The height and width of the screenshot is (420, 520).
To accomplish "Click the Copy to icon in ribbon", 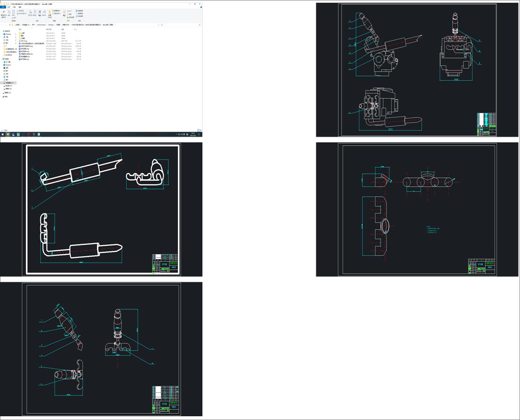I will click(x=35, y=12).
